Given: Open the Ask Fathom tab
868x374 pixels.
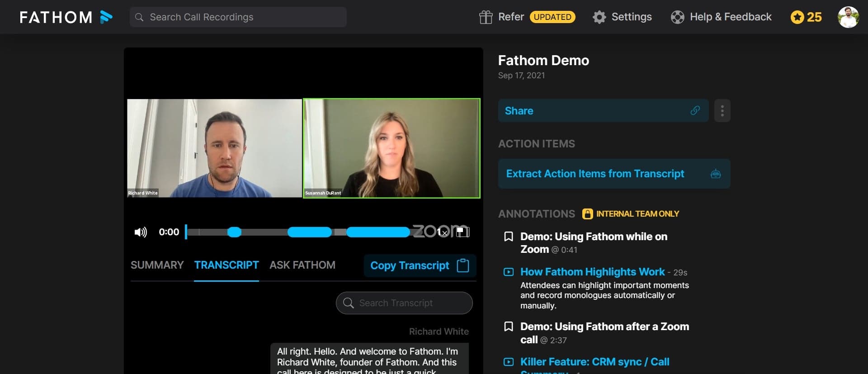Looking at the screenshot, I should point(302,265).
